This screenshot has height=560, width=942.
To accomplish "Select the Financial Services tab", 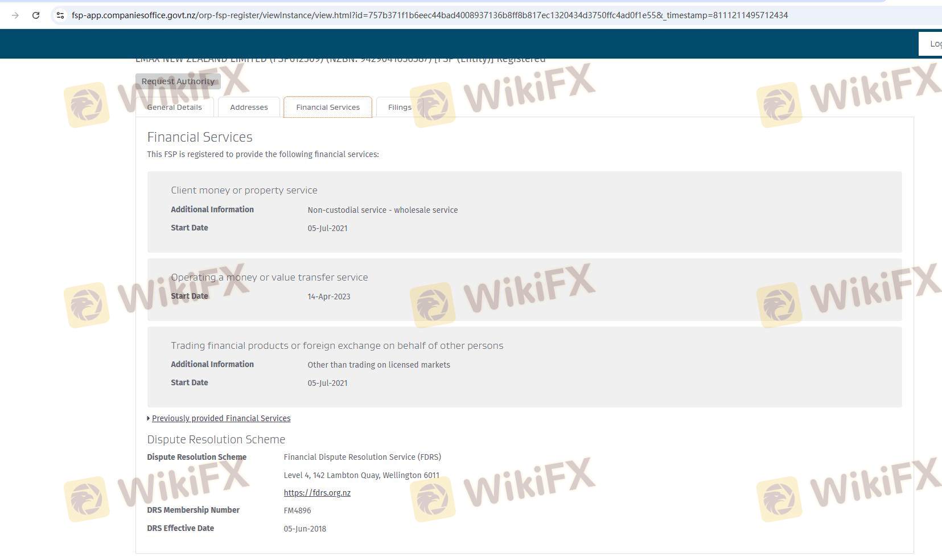I will point(328,107).
